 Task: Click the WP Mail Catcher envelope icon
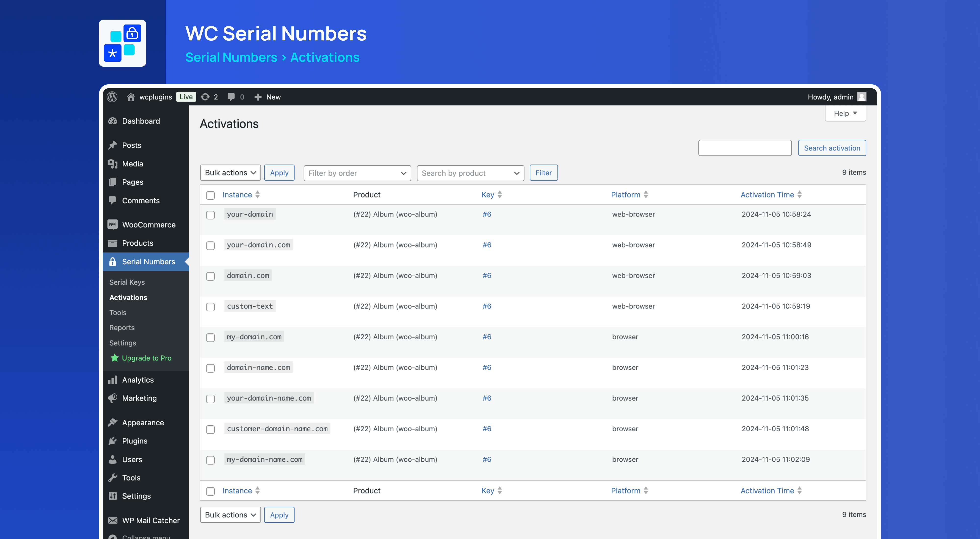point(113,520)
